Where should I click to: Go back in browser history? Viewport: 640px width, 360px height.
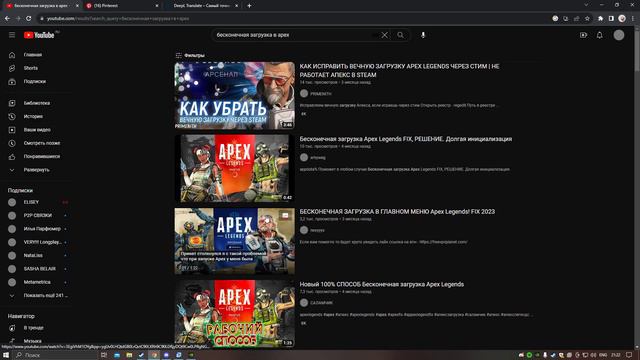point(7,18)
